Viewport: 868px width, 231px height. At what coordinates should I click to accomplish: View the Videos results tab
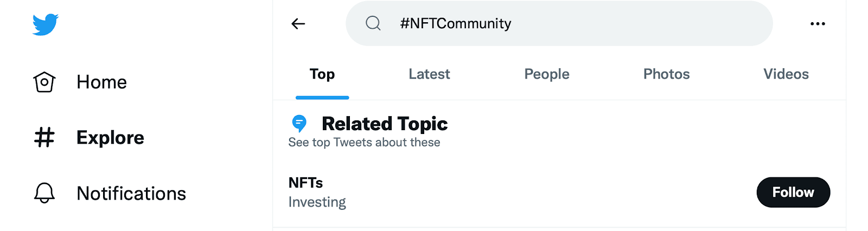(786, 74)
